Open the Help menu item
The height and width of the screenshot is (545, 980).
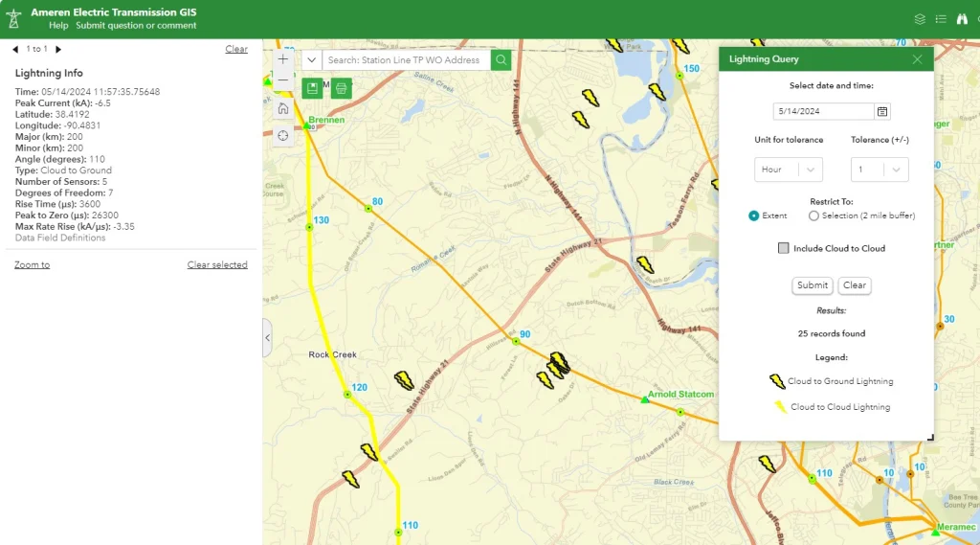coord(58,26)
